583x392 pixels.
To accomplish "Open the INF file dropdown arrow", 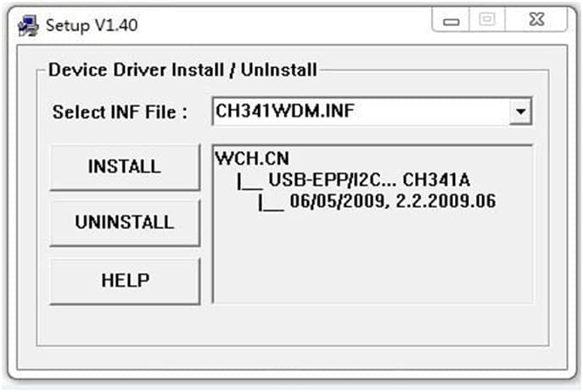I will [522, 111].
